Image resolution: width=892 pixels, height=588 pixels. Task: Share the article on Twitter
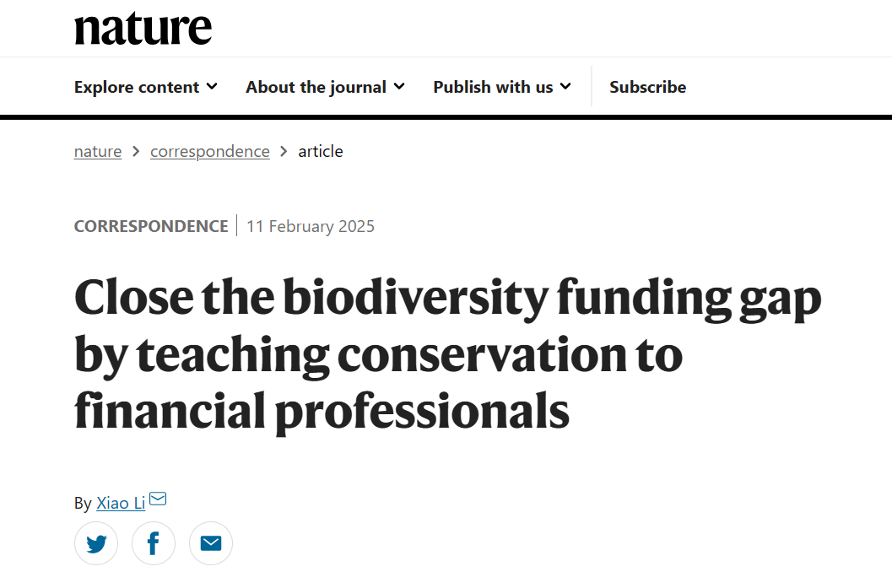tap(96, 543)
